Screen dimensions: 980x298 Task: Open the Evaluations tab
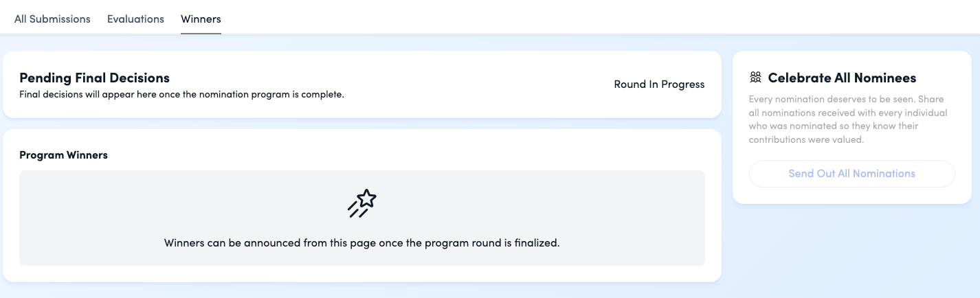pos(135,19)
